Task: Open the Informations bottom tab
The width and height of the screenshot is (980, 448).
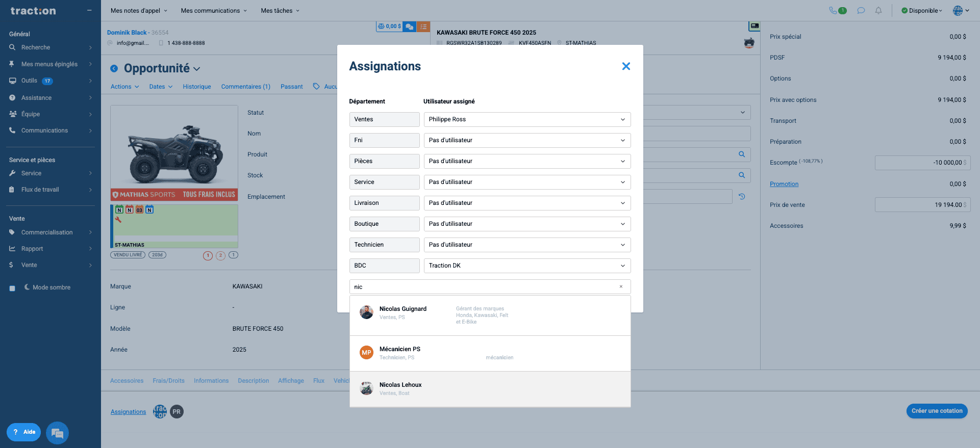Action: [x=211, y=381]
